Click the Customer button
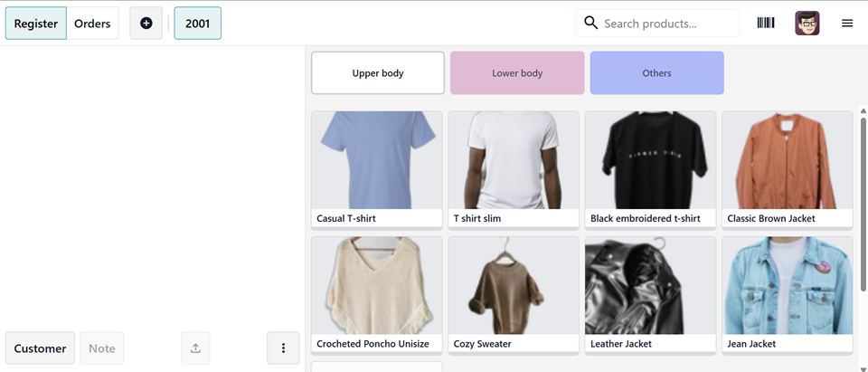868x372 pixels. [x=40, y=348]
